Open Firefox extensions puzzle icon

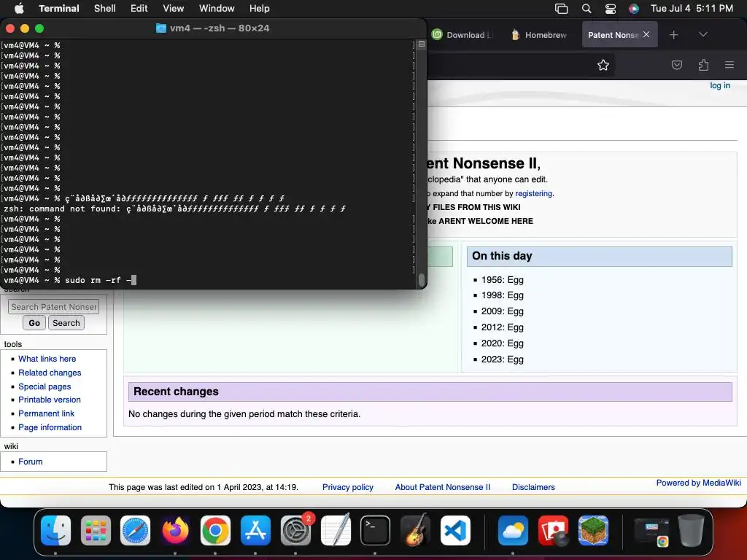pyautogui.click(x=703, y=65)
